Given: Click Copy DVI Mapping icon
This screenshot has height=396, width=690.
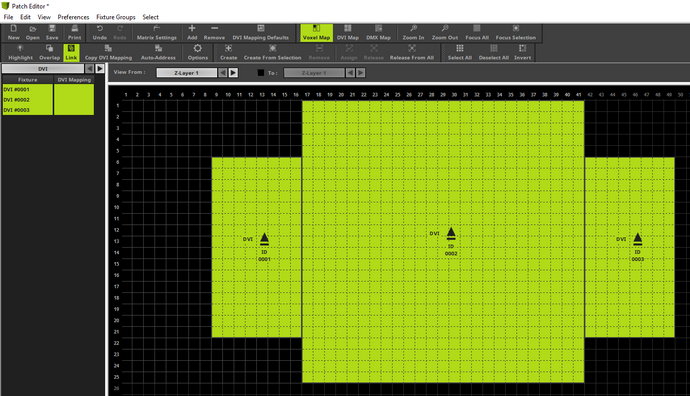Looking at the screenshot, I should (108, 52).
